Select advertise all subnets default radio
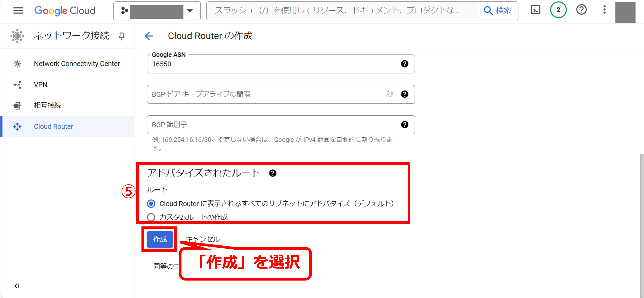 pyautogui.click(x=151, y=204)
